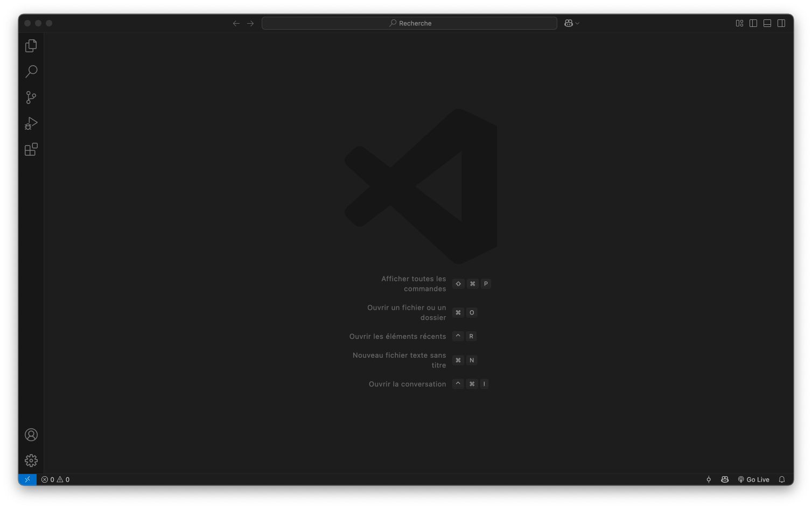Expand the Copilot dropdown chevron in title bar

577,23
